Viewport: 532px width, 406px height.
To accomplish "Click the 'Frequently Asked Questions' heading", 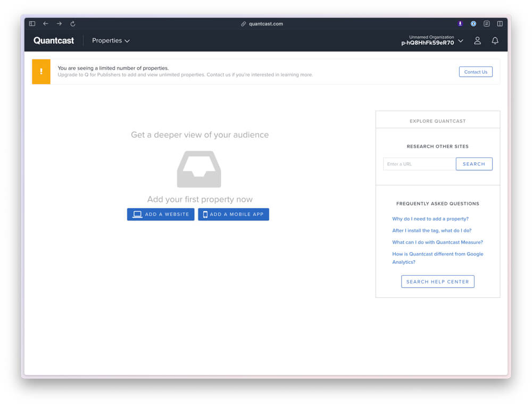I will pyautogui.click(x=438, y=204).
